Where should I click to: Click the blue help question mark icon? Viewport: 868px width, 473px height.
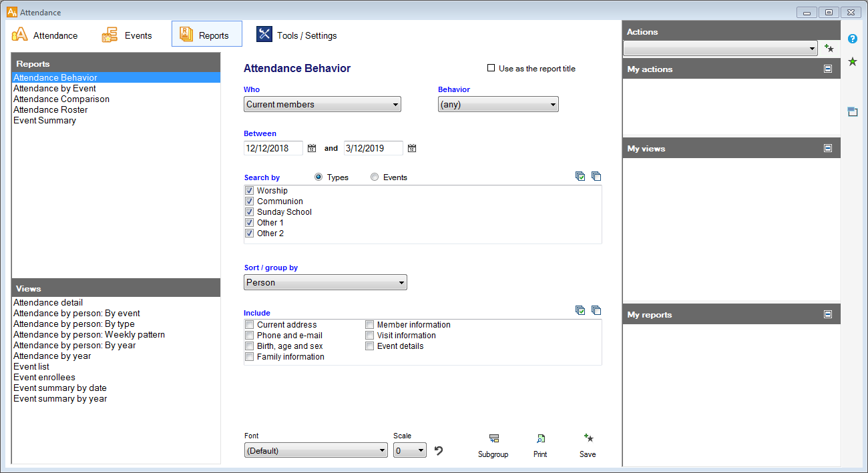[x=853, y=39]
